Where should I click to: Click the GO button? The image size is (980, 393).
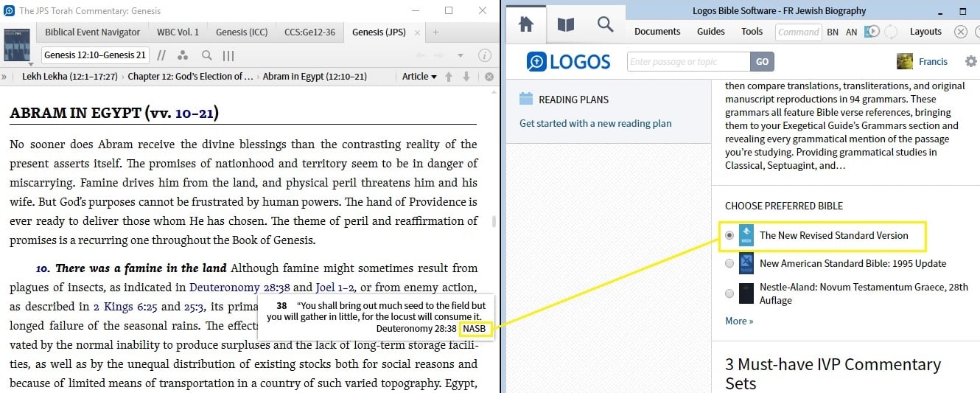click(762, 62)
